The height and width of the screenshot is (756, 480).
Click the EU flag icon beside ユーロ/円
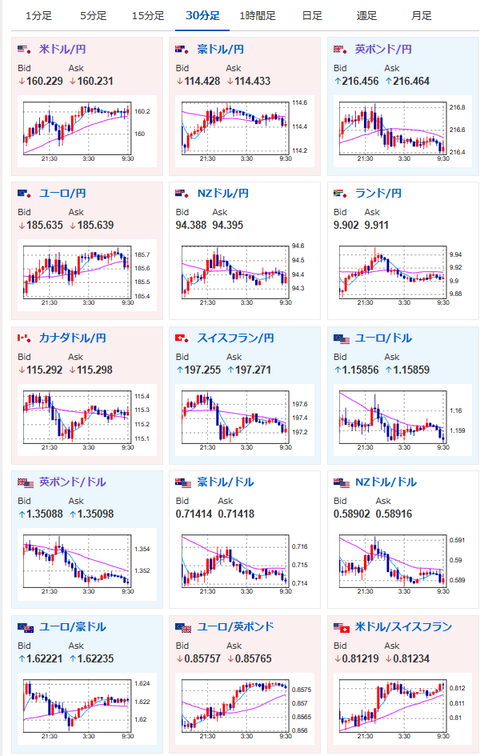point(25,193)
